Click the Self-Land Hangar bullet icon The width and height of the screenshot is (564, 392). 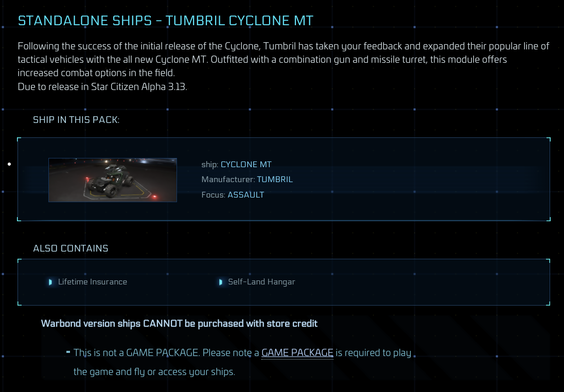[220, 282]
